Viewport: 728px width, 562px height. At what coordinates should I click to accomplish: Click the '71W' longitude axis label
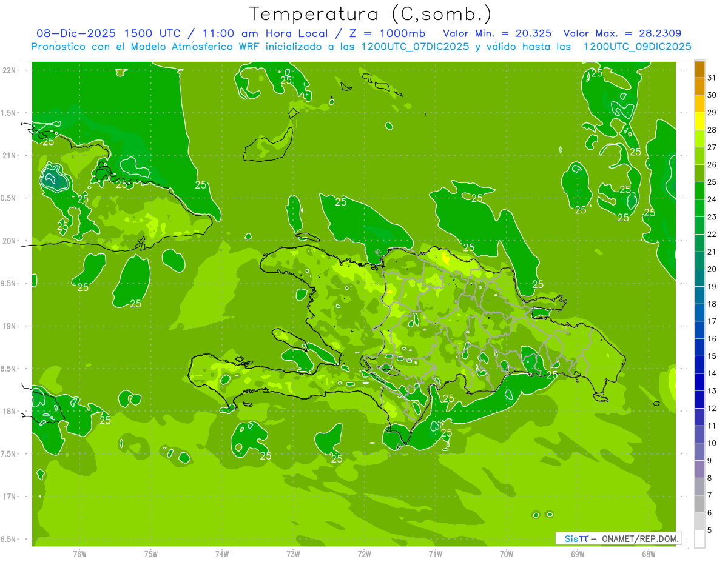click(x=435, y=554)
